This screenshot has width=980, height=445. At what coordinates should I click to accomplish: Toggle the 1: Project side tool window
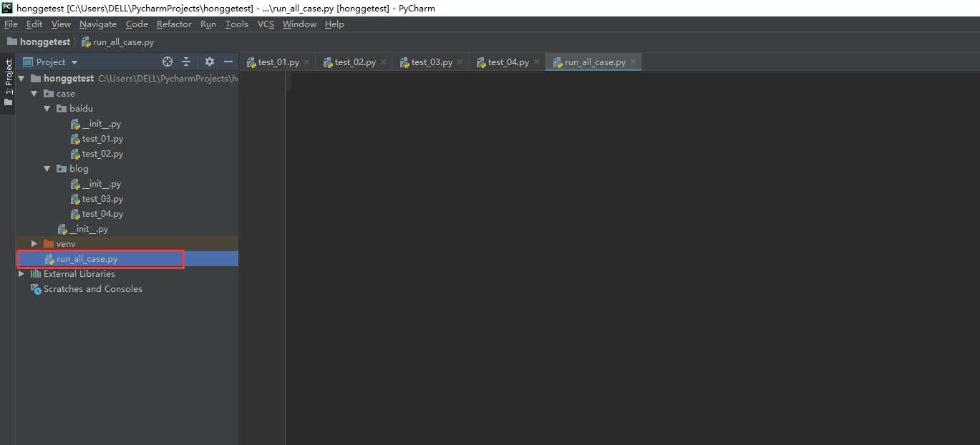pyautogui.click(x=8, y=77)
